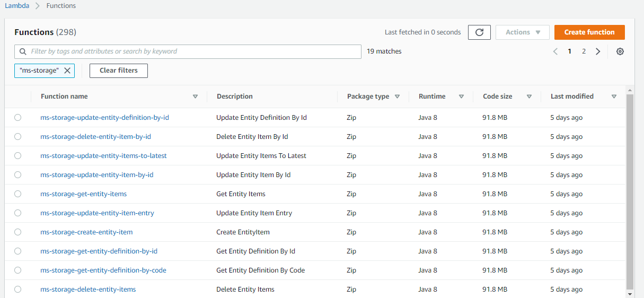Open table preferences gear icon

click(620, 51)
